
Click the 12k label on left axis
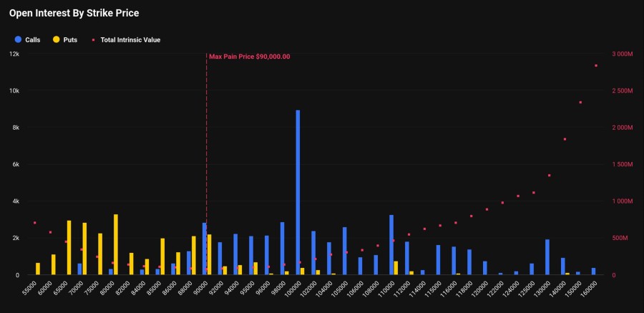[14, 54]
